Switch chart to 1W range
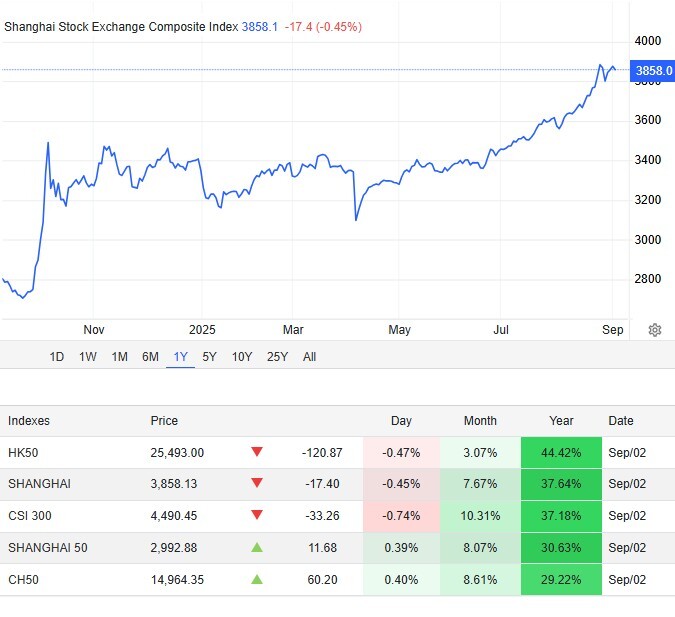Viewport: 675px width, 617px height. pyautogui.click(x=88, y=357)
